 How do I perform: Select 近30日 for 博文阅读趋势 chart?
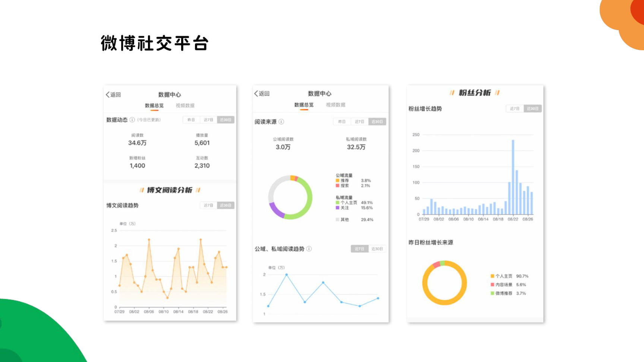(x=225, y=206)
